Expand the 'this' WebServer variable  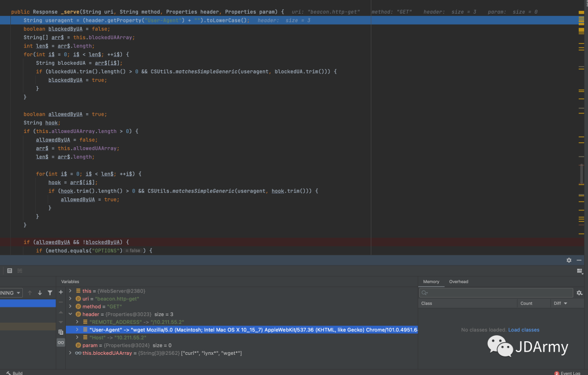point(70,291)
